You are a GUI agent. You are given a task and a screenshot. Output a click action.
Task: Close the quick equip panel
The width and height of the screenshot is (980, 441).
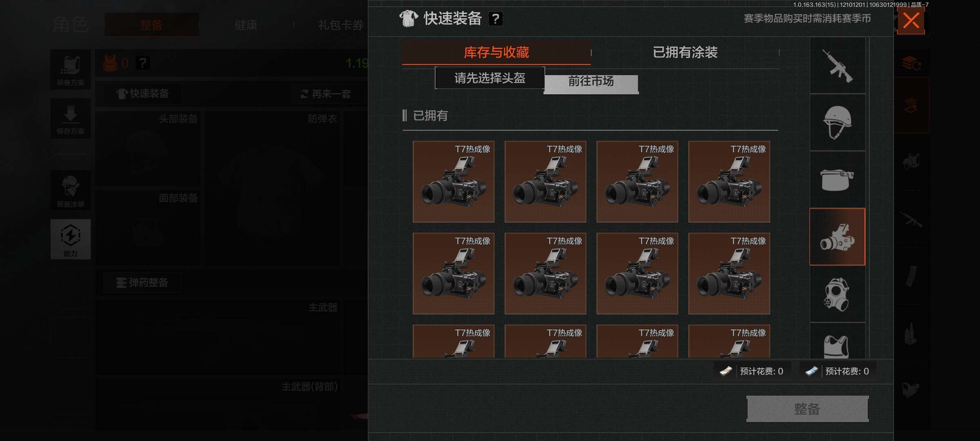(x=911, y=20)
